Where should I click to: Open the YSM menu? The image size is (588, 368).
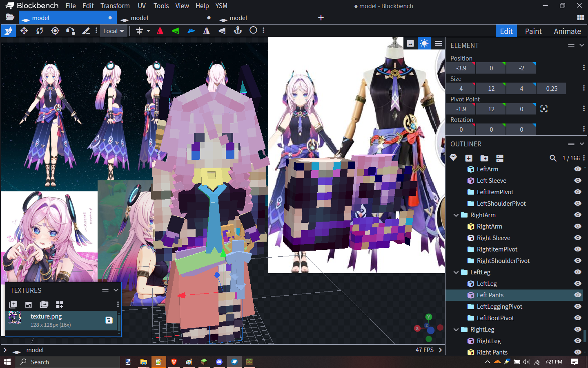point(221,6)
